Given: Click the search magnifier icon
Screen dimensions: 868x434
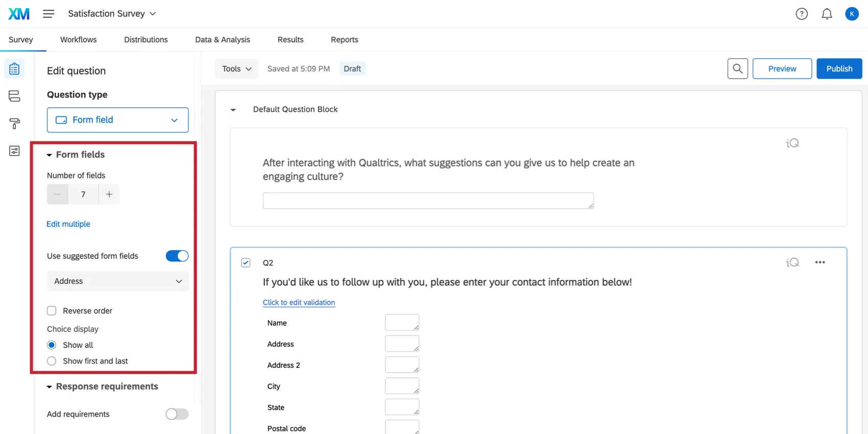Looking at the screenshot, I should click(x=737, y=68).
